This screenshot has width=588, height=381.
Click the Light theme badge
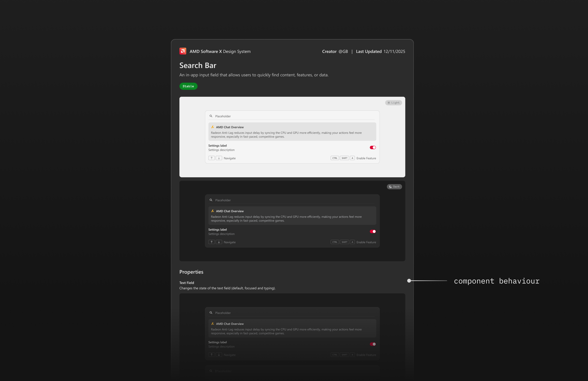coord(393,103)
